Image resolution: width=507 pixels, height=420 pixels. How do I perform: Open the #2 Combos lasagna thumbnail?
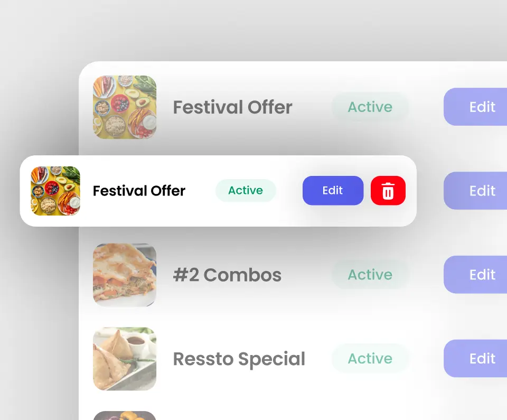(125, 275)
